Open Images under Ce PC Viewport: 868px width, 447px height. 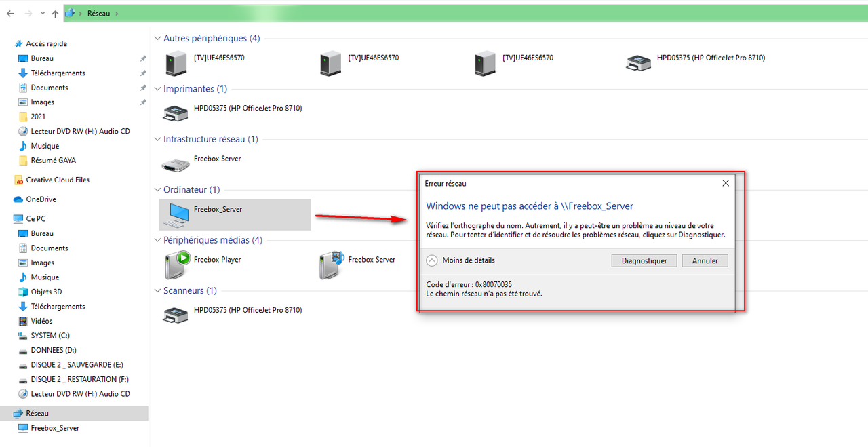(x=43, y=263)
